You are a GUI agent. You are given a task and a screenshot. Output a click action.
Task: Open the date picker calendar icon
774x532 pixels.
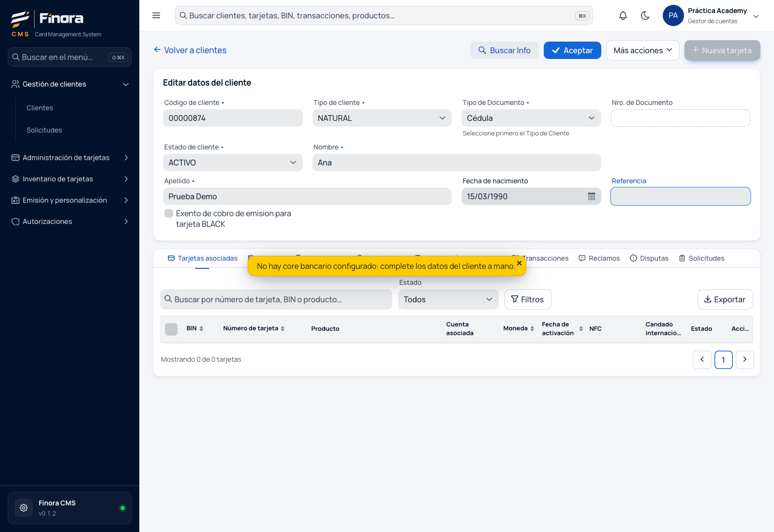(591, 196)
